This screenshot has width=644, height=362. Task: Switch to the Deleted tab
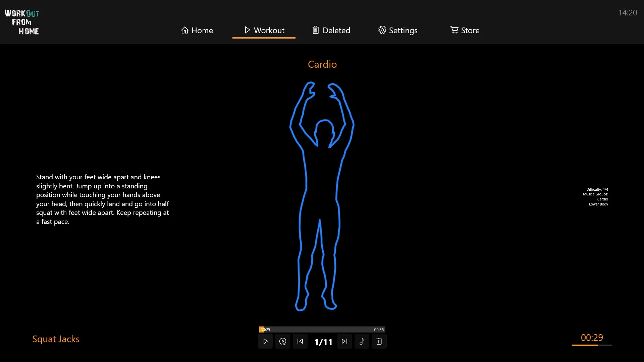331,30
